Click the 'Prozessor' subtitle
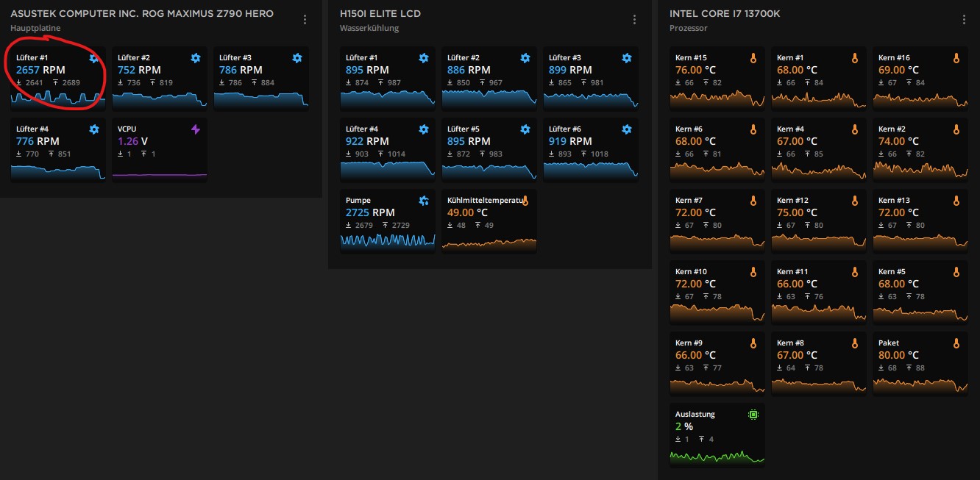 [x=689, y=28]
